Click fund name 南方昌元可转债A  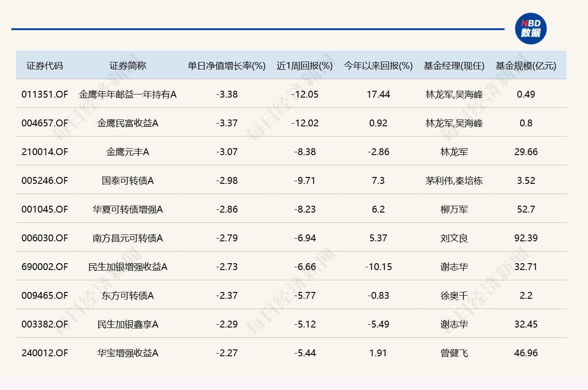[x=128, y=238]
